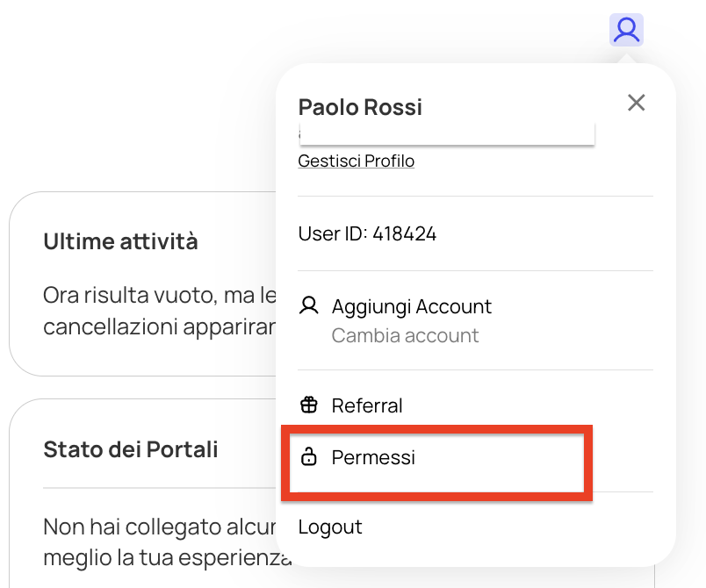Log out using the Logout option

330,527
